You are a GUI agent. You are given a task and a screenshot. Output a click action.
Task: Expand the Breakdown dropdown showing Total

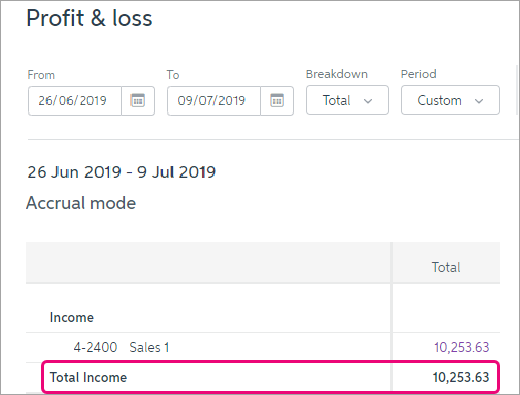click(x=347, y=100)
